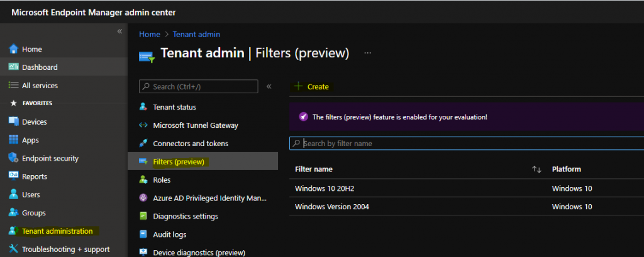The image size is (644, 257).
Task: Click the Tenant admin filter header icon
Action: (147, 56)
